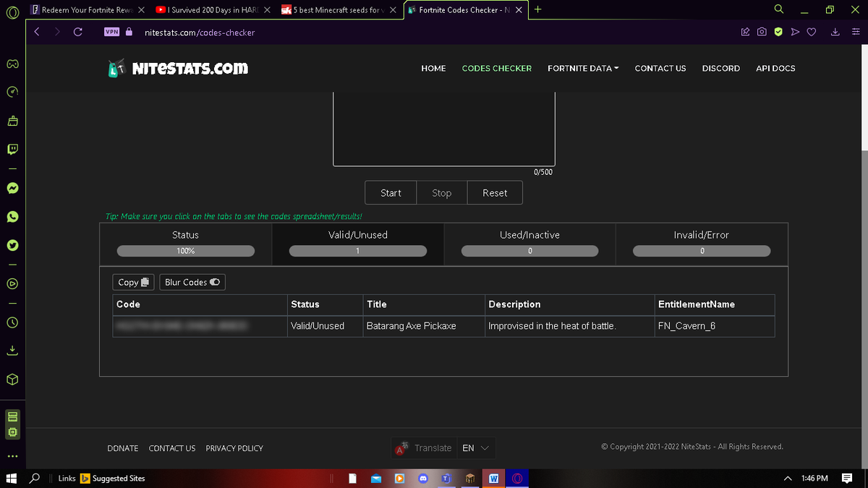Click the Used/Inactive count bar showing 0
The height and width of the screenshot is (488, 868).
click(529, 251)
